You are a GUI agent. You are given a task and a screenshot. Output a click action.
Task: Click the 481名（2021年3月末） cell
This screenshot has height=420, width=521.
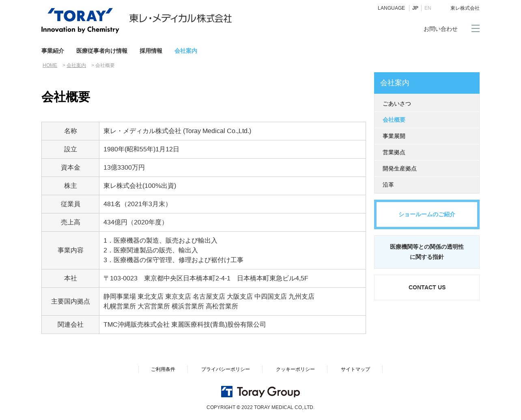tap(233, 204)
